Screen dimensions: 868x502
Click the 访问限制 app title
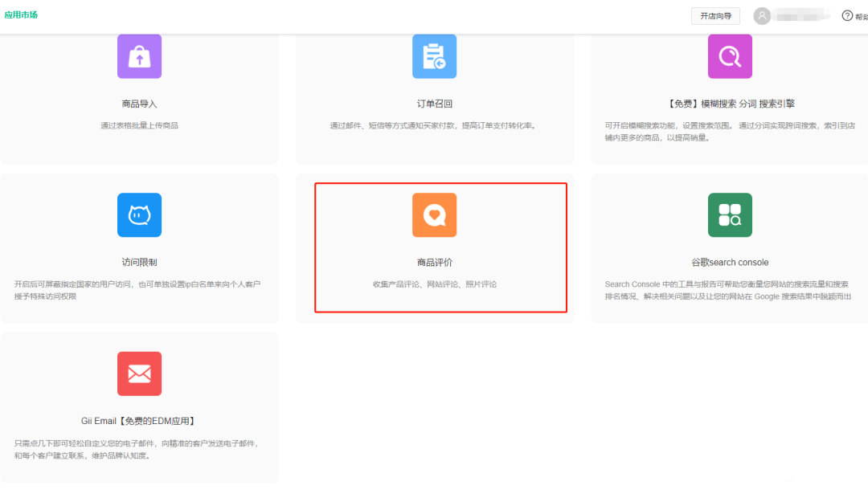[x=139, y=263]
